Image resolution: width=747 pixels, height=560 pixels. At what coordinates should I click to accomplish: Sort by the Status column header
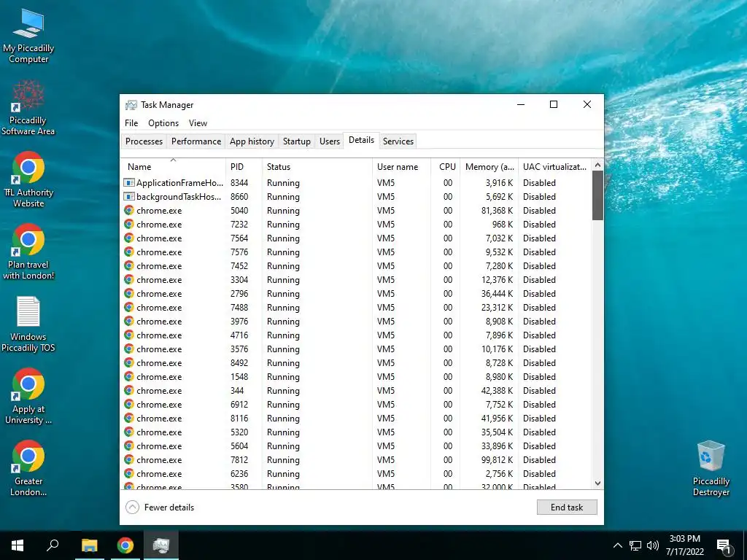tap(317, 167)
